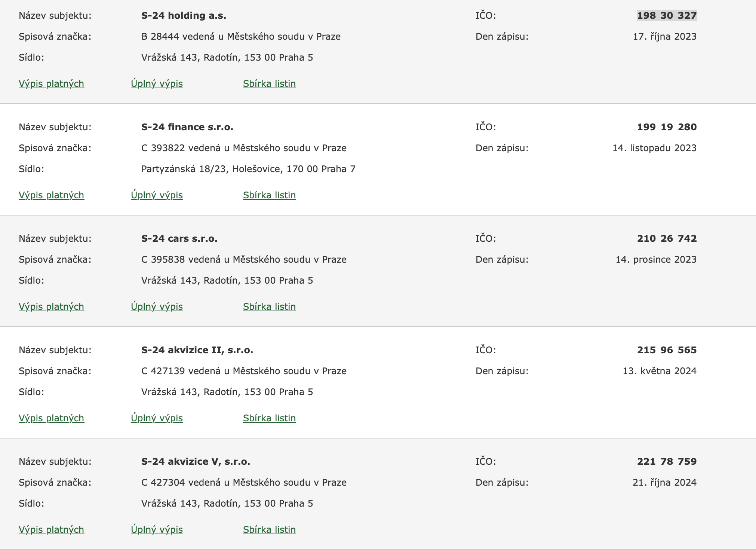Open Úplný výpis for S-24 cars s.r.o.
Image resolution: width=756 pixels, height=550 pixels.
click(x=157, y=306)
